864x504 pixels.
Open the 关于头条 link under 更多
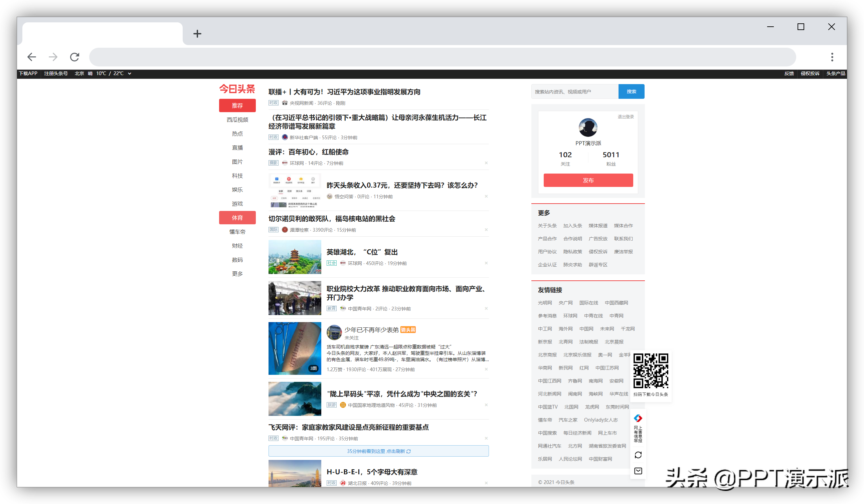click(547, 226)
